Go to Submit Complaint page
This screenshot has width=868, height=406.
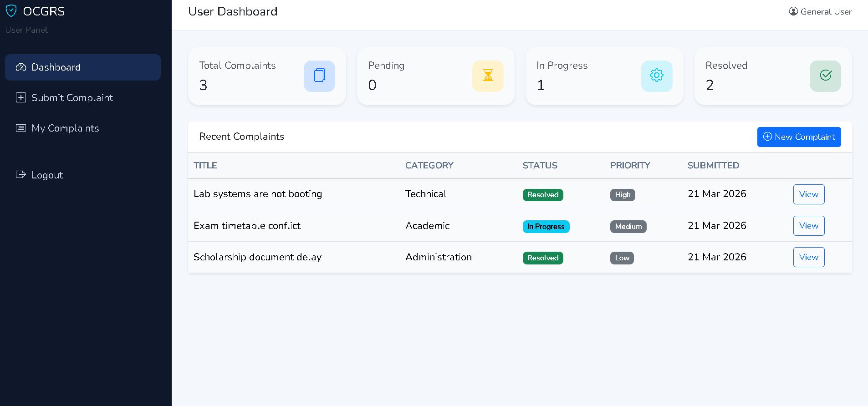pyautogui.click(x=83, y=98)
